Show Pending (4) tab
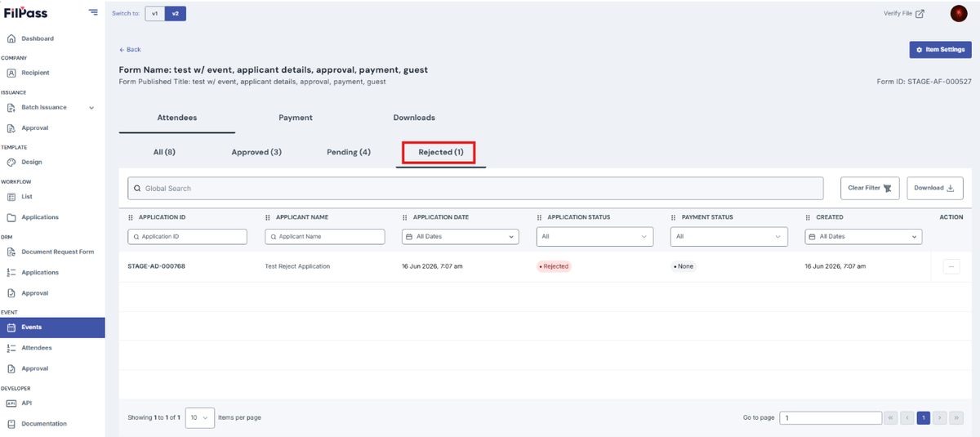Viewport: 980px width, 437px height. 349,153
